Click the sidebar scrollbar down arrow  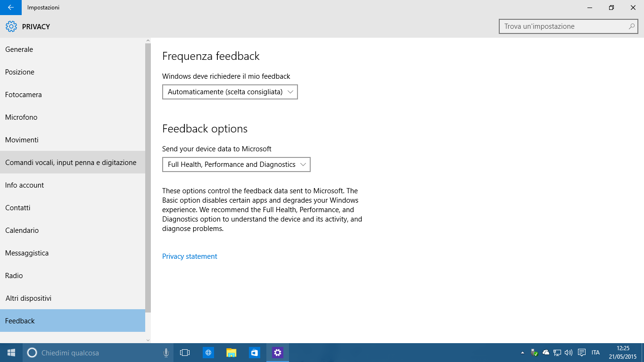(x=148, y=340)
